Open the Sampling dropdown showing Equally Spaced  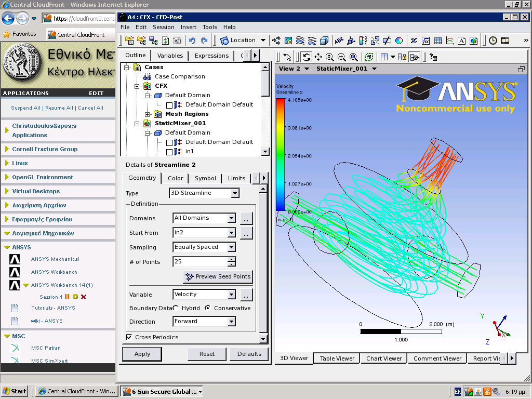pyautogui.click(x=232, y=247)
